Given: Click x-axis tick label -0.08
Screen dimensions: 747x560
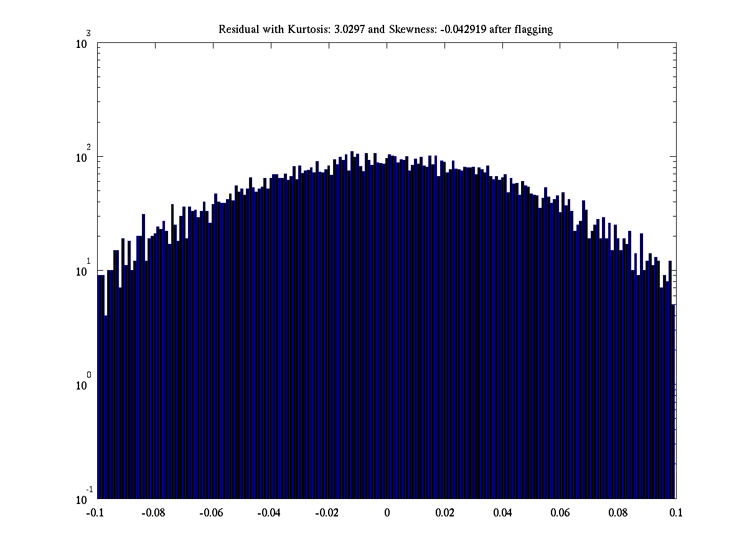Looking at the screenshot, I should 153,513.
